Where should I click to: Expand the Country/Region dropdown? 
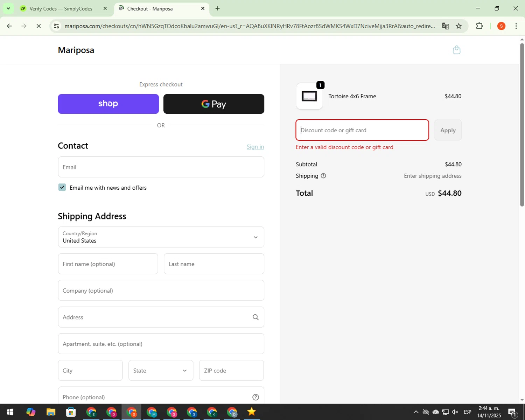point(161,237)
